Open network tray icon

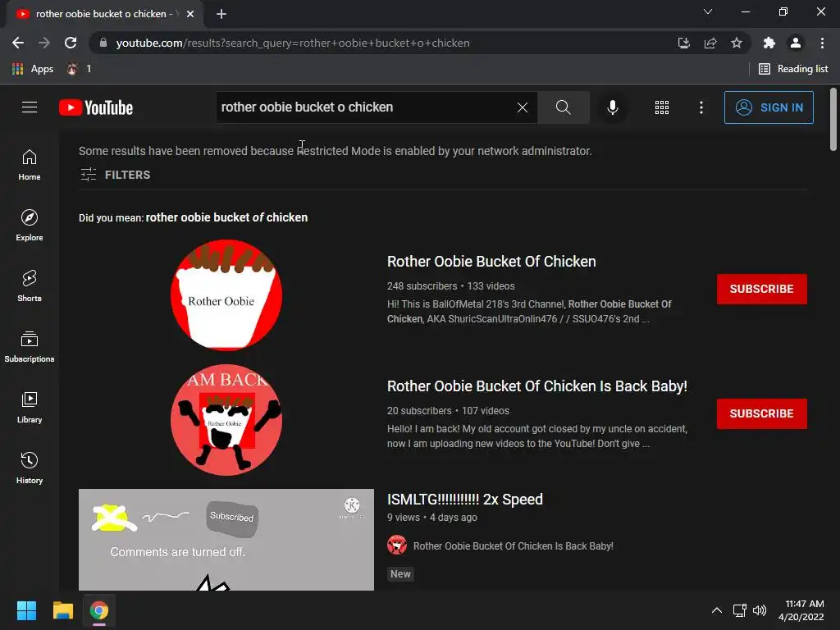739,610
